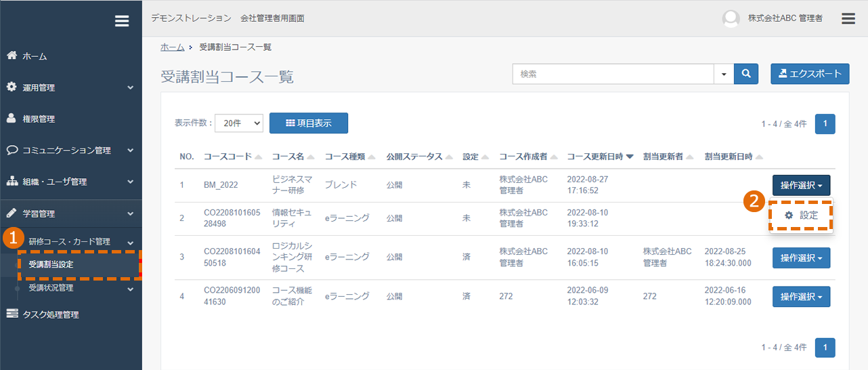Open the search options dropdown arrow
Screen dimensions: 868x370
coord(724,74)
